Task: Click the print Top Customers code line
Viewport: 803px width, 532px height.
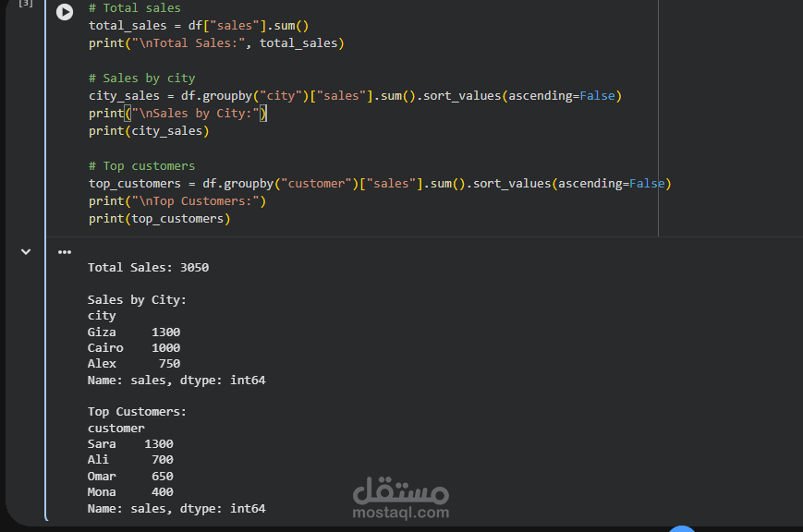Action: coord(177,201)
